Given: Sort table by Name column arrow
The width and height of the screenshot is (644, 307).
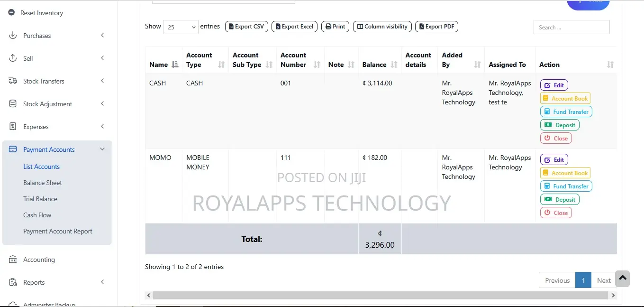Looking at the screenshot, I should pos(175,65).
